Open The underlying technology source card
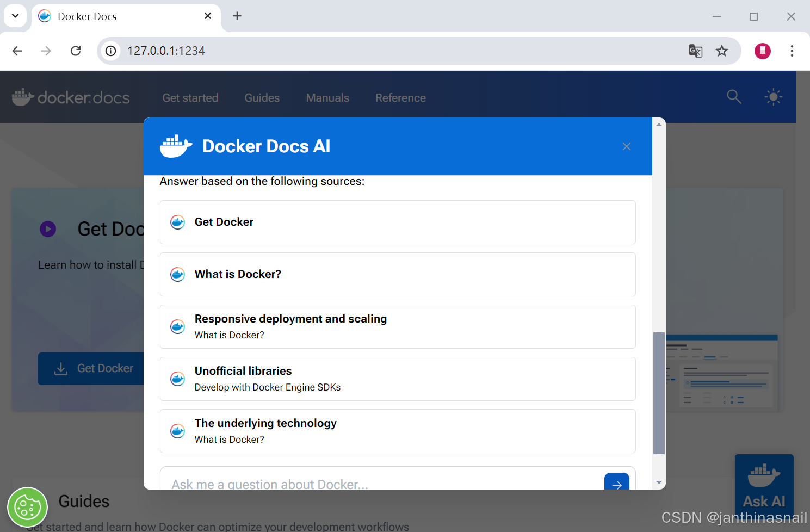 398,431
